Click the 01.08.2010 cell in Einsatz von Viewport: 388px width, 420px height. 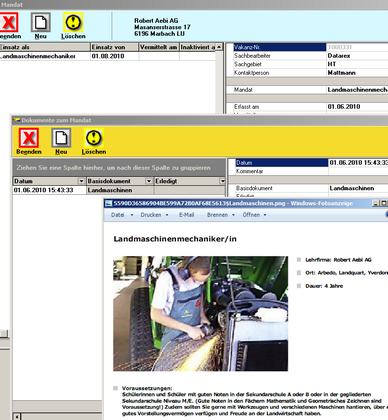[x=114, y=56]
